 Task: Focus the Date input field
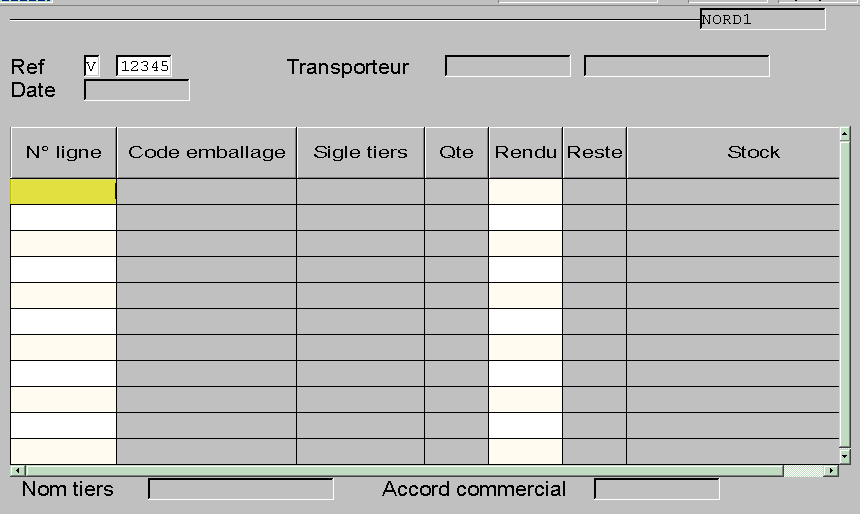137,90
